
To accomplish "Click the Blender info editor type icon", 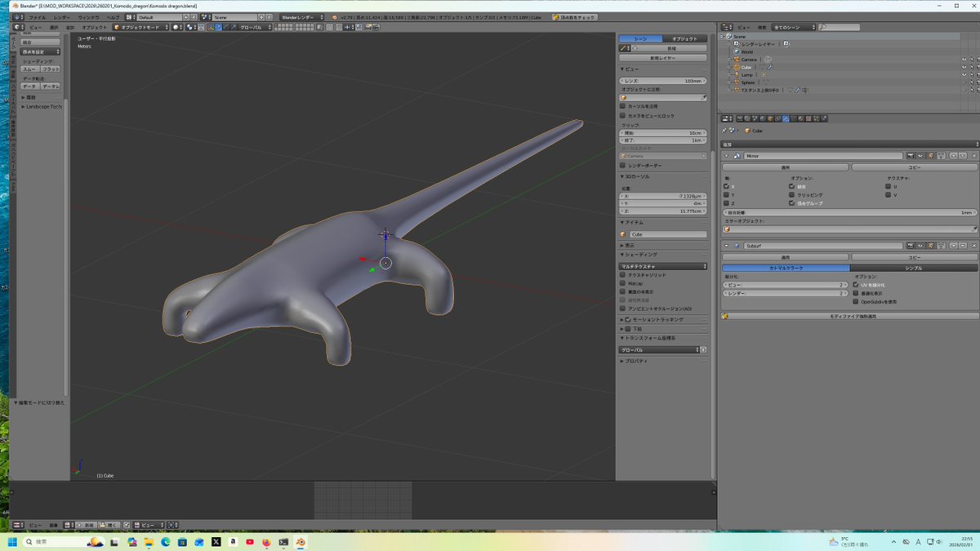I will 18,17.
